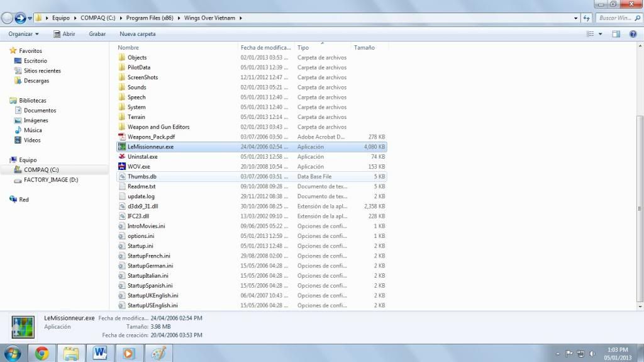Open the Organizar dropdown menu
Screen dimensions: 644x362
point(23,34)
